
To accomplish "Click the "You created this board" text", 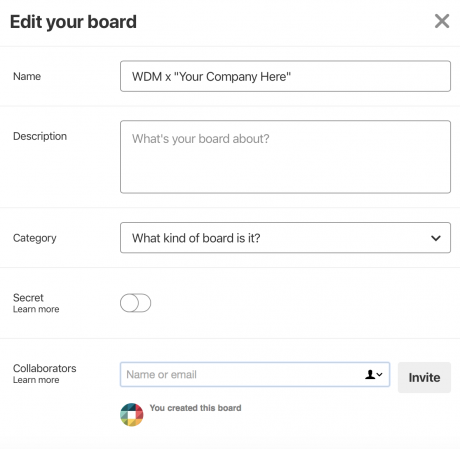I will tap(195, 408).
